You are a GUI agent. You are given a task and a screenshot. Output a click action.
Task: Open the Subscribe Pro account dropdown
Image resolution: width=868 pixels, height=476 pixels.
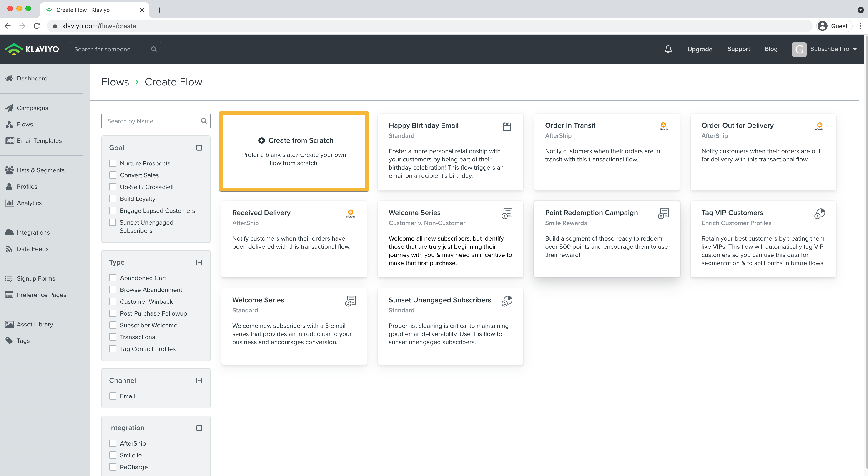point(824,49)
